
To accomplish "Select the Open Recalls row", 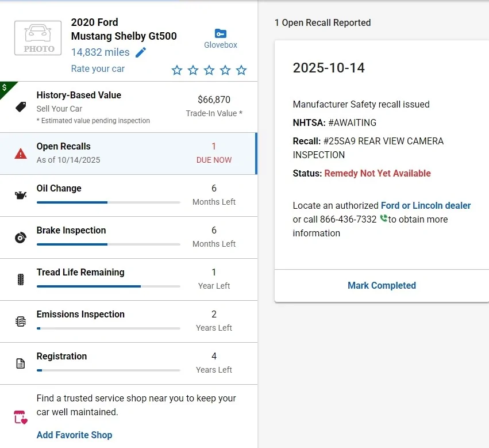I will pos(129,154).
